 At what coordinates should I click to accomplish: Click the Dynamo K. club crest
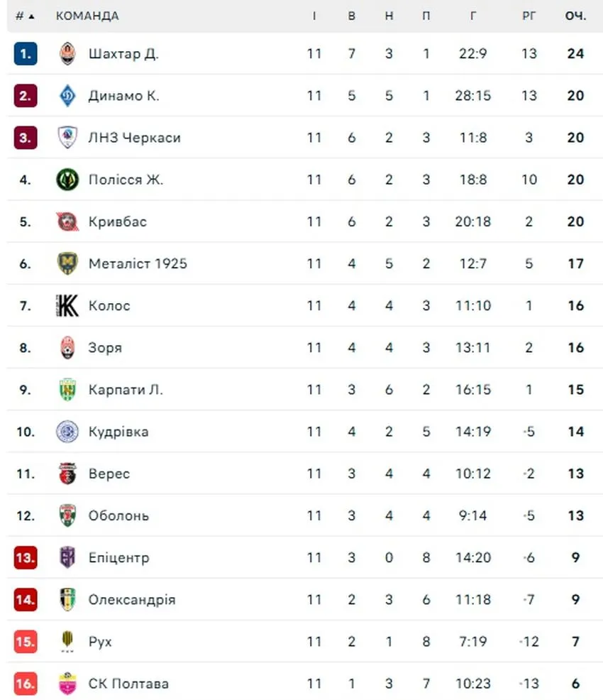[67, 96]
